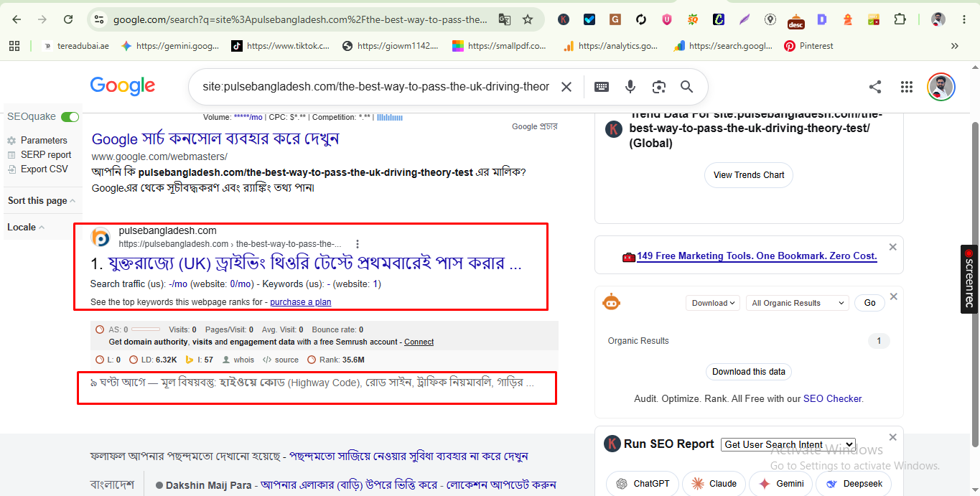
Task: Open the Chrome extensions puzzle icon
Action: click(x=900, y=19)
